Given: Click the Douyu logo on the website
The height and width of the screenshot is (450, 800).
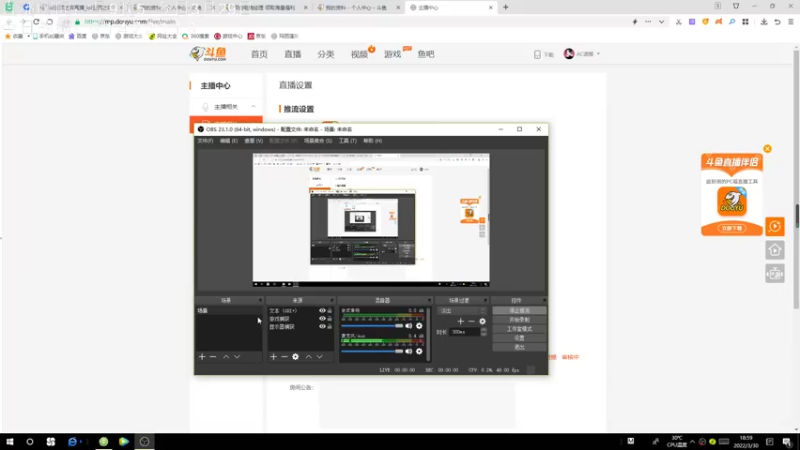Looking at the screenshot, I should click(x=208, y=54).
